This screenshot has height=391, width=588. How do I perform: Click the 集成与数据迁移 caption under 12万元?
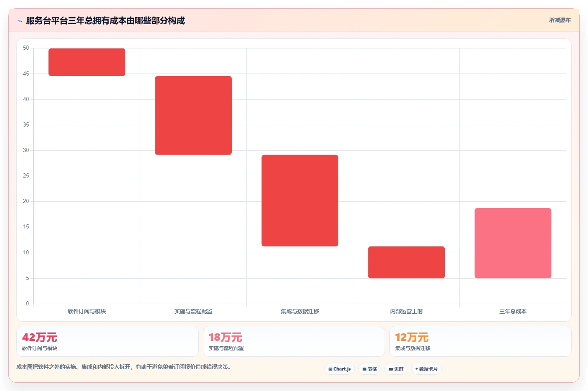tap(413, 348)
